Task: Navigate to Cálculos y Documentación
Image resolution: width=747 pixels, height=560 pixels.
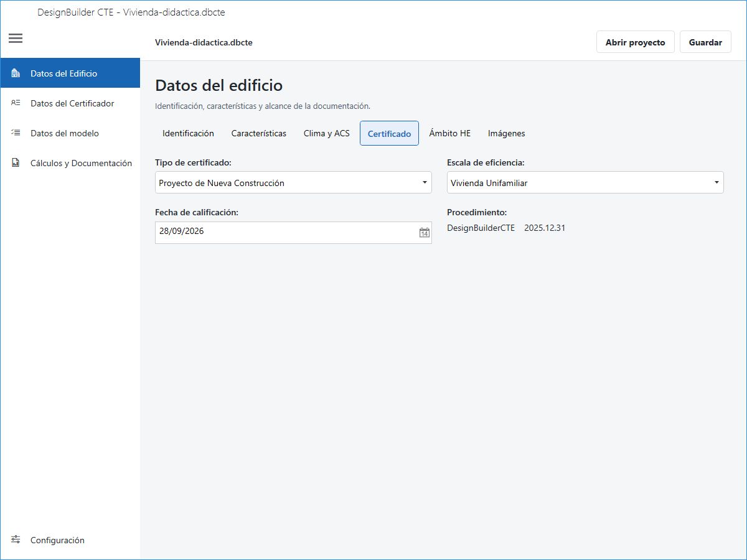Action: (70, 163)
